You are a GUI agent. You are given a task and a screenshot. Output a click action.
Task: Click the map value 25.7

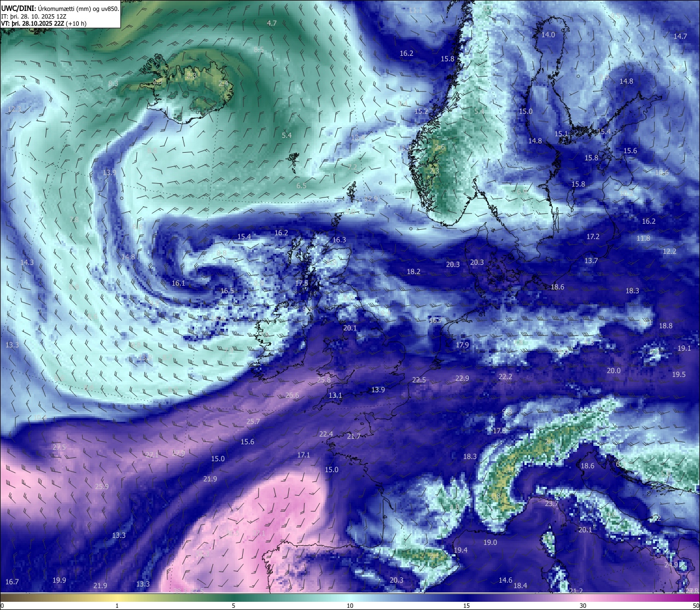point(253,421)
